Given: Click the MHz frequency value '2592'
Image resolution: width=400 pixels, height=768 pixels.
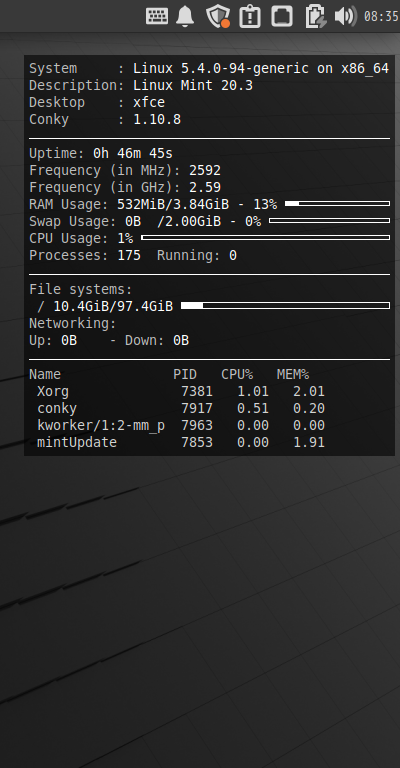Looking at the screenshot, I should (x=205, y=170).
